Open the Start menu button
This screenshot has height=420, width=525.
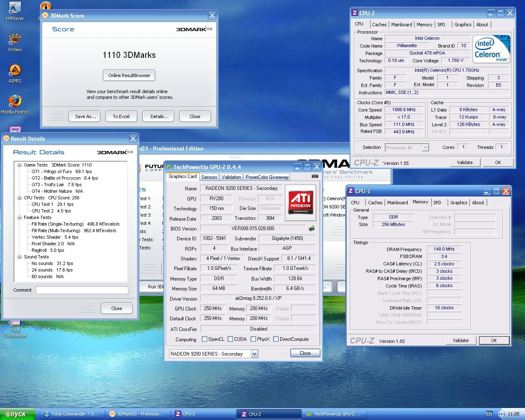(x=18, y=414)
